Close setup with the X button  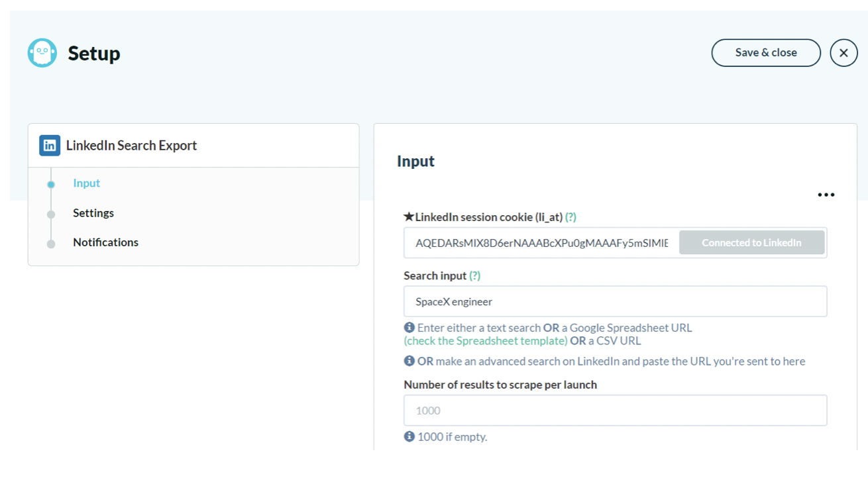[x=843, y=53]
